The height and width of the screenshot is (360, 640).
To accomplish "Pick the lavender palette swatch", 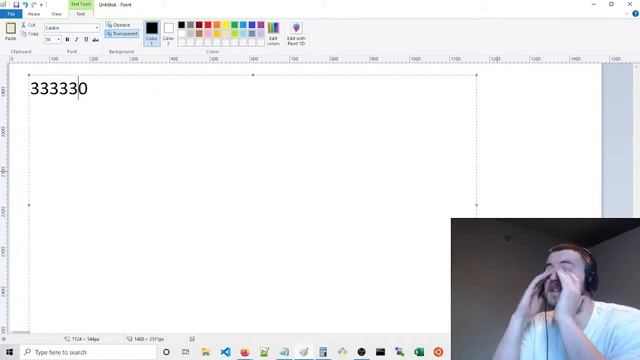I will 261,33.
